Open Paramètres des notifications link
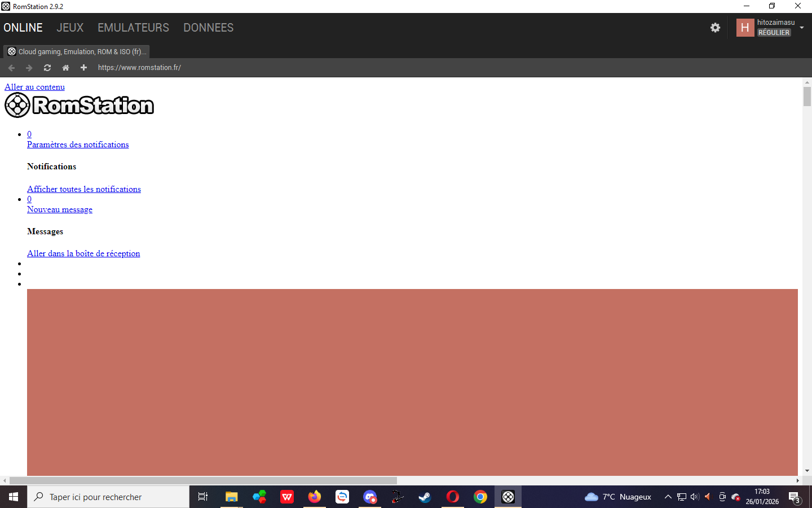 tap(78, 144)
